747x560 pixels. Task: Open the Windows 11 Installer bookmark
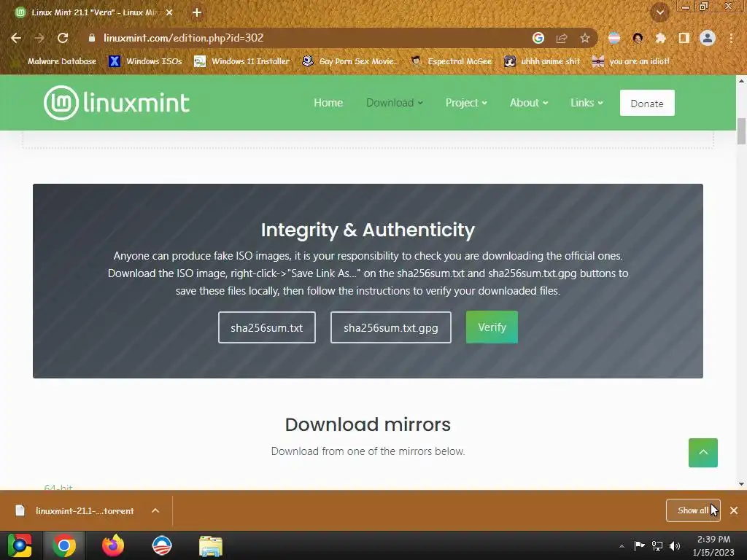tap(242, 61)
